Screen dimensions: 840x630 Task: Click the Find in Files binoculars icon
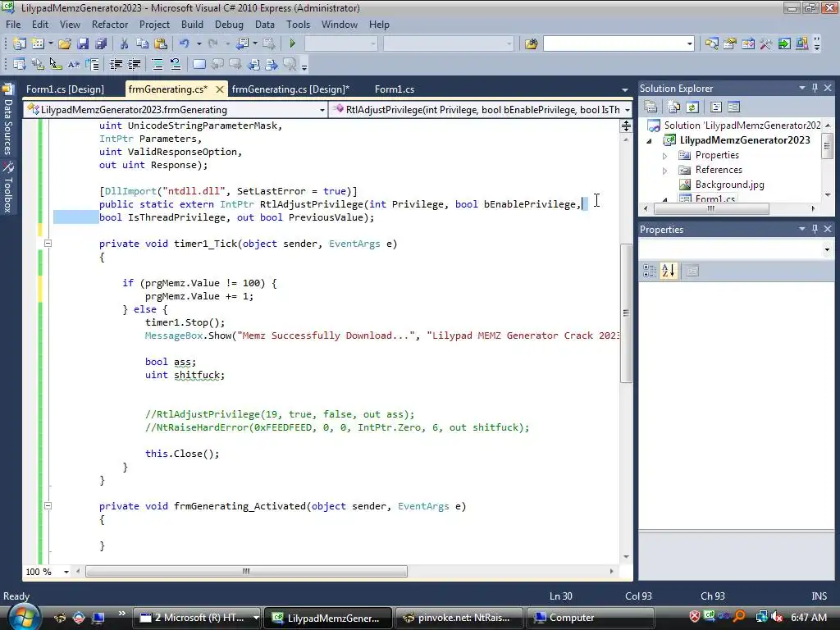(x=531, y=43)
